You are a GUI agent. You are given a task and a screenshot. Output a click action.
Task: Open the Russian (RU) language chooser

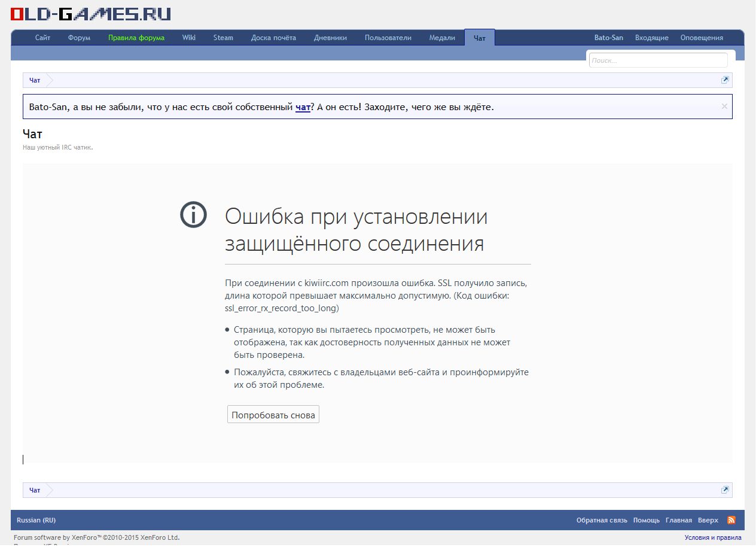pos(36,520)
